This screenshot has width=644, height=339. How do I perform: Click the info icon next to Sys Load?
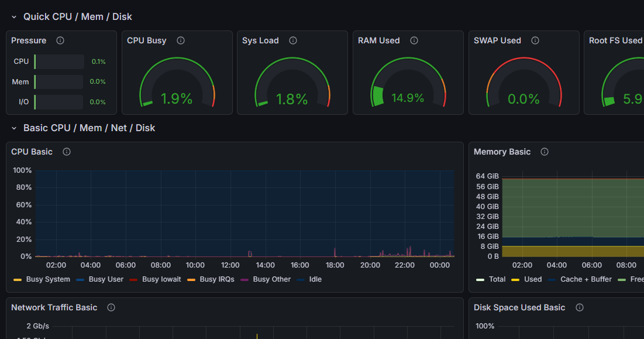[293, 40]
